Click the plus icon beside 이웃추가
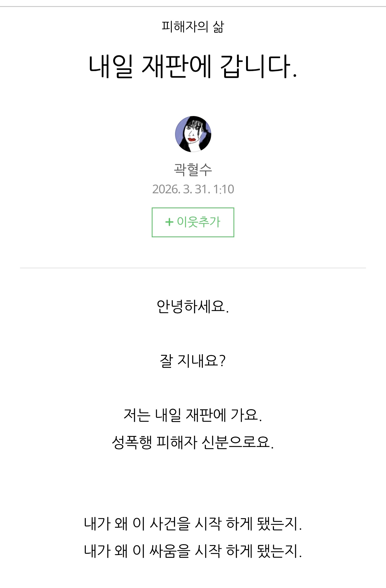This screenshot has width=386, height=588. pos(169,222)
